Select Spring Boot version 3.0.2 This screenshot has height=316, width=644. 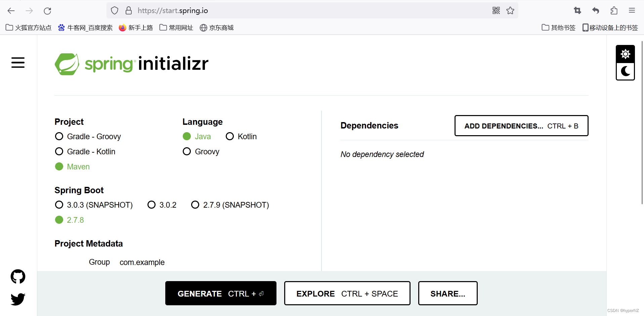[162, 205]
